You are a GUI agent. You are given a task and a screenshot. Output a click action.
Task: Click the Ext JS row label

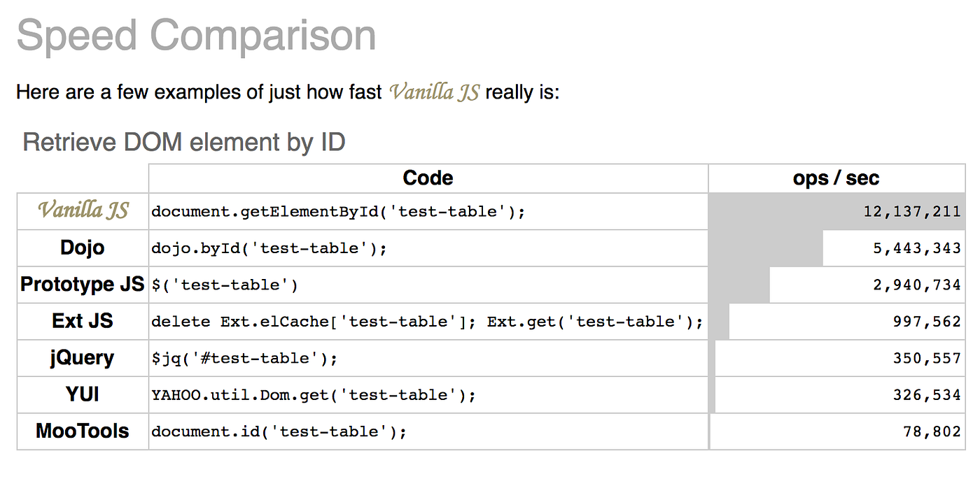[83, 321]
